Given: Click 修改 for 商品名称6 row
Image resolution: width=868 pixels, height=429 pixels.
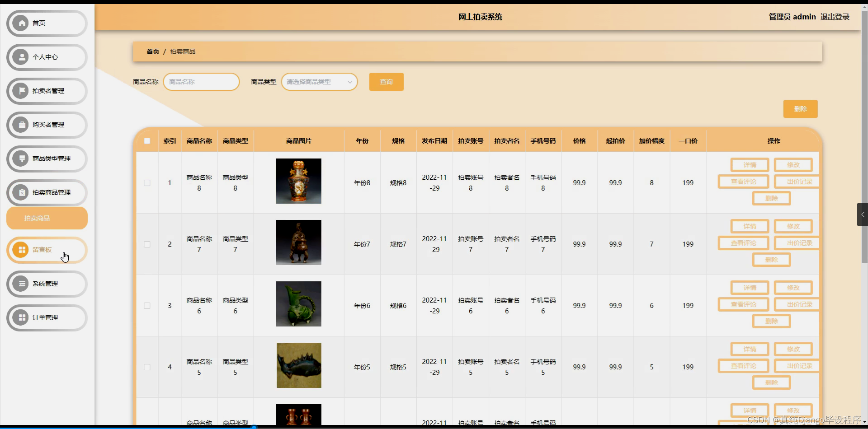Looking at the screenshot, I should pos(793,288).
